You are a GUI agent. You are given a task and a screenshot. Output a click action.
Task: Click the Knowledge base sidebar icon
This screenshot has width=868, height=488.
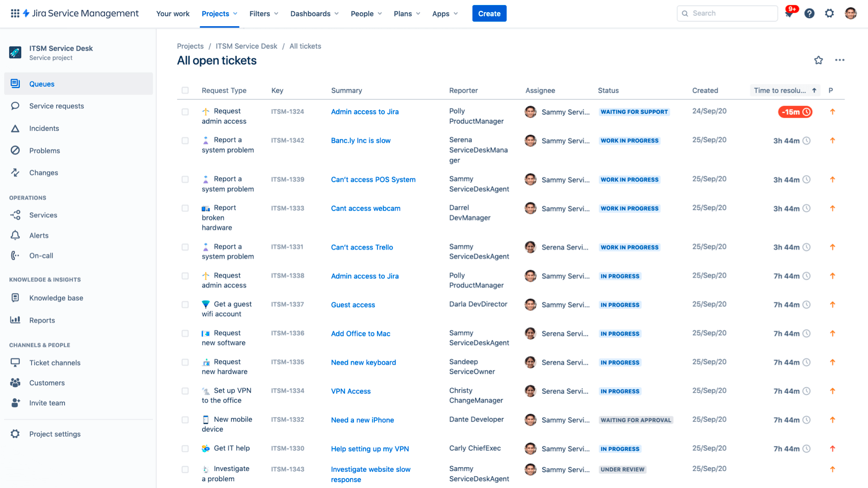click(16, 297)
